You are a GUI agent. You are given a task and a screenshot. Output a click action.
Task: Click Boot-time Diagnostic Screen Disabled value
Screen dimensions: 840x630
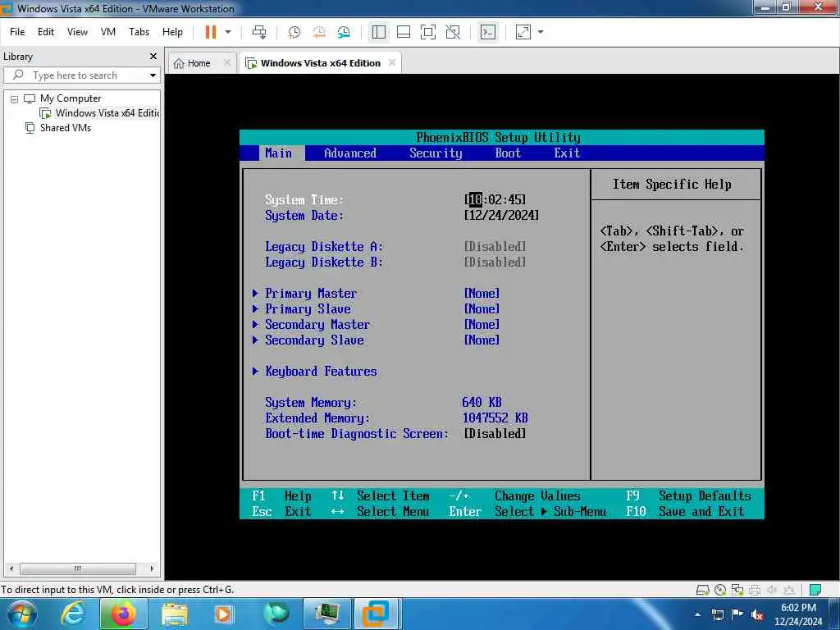pyautogui.click(x=495, y=433)
